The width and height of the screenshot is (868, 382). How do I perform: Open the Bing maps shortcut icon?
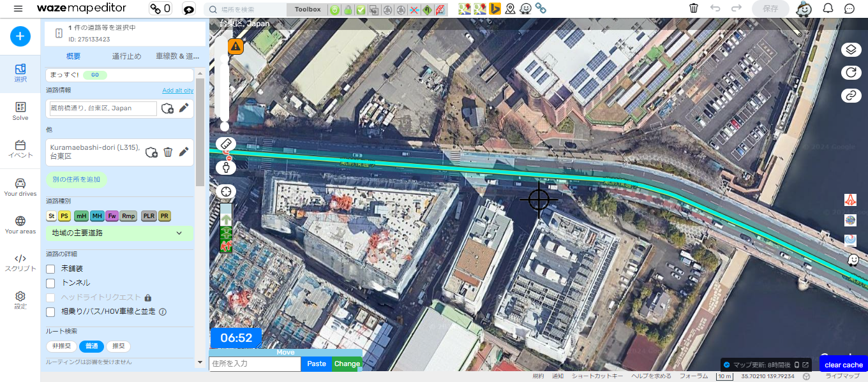(x=495, y=9)
